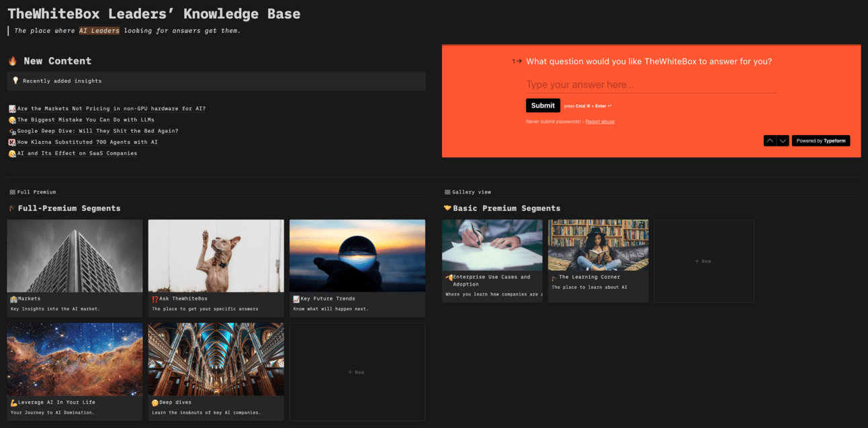This screenshot has width=868, height=428.
Task: Open 'AI and Its Effect on SaaS Companies'
Action: (x=77, y=153)
